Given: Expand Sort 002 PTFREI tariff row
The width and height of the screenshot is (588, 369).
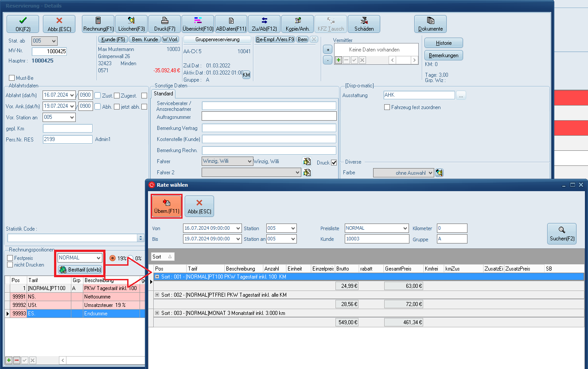Looking at the screenshot, I should 157,295.
